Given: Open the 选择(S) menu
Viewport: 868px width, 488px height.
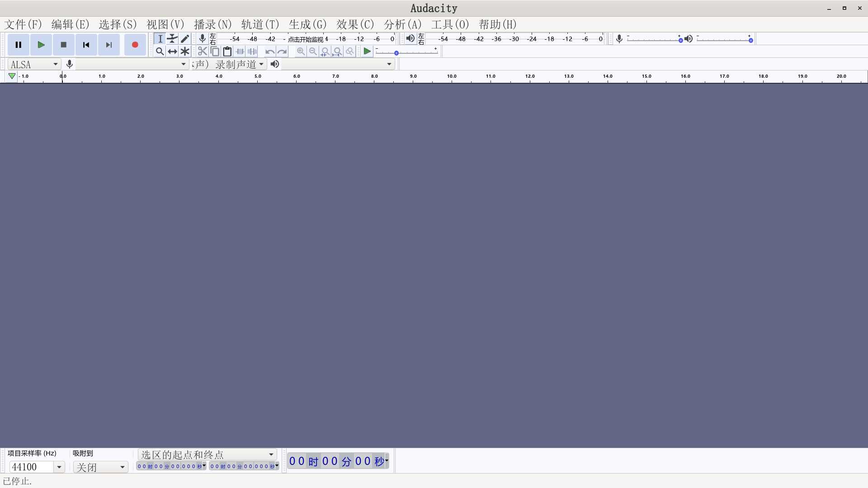Looking at the screenshot, I should coord(118,24).
